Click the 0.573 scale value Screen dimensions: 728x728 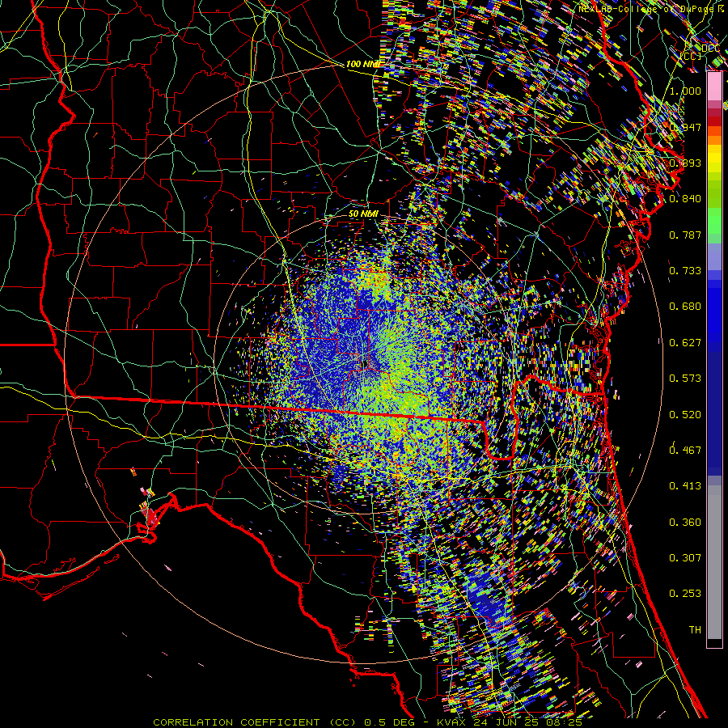coord(685,379)
